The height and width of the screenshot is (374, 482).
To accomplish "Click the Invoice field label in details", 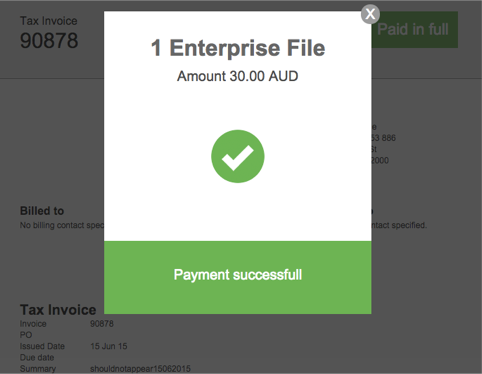I will click(33, 324).
